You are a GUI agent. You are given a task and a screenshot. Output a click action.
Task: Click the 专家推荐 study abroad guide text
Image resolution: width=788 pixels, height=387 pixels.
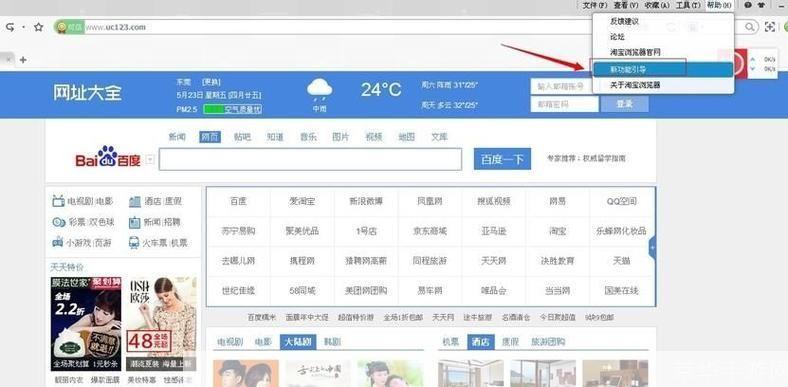pos(586,158)
